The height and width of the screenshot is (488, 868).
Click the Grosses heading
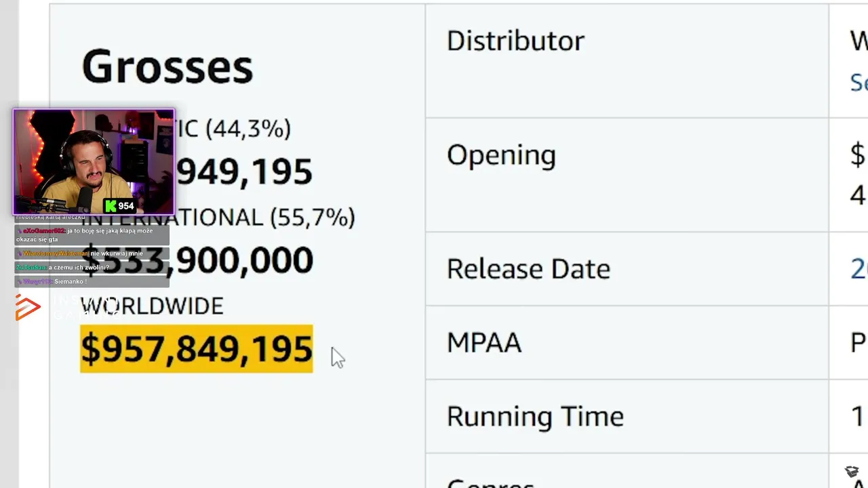click(x=167, y=67)
